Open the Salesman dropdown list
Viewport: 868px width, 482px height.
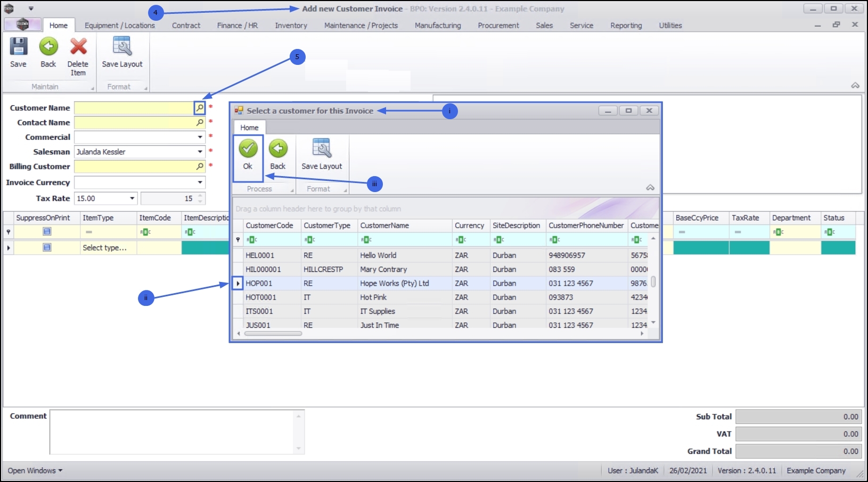tap(200, 152)
